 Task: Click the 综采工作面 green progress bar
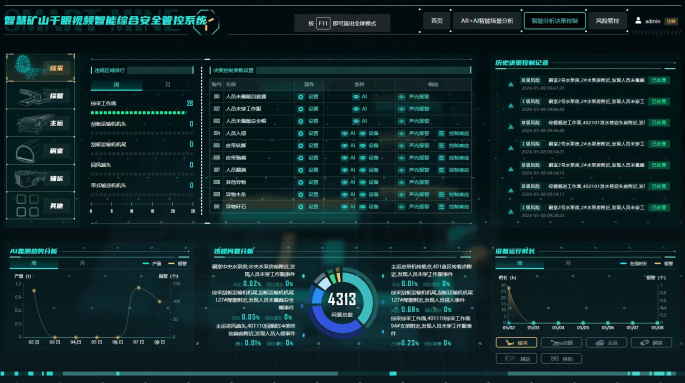tap(138, 113)
